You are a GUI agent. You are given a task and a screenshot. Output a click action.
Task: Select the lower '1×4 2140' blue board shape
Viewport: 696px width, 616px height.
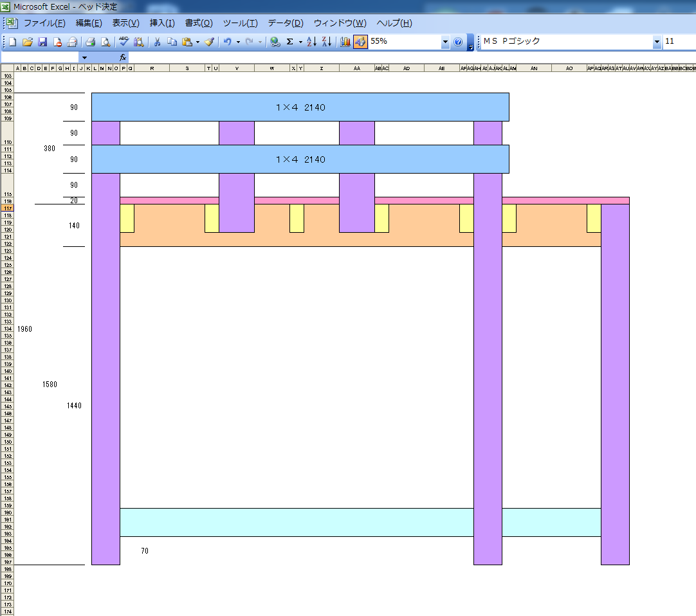pyautogui.click(x=300, y=159)
